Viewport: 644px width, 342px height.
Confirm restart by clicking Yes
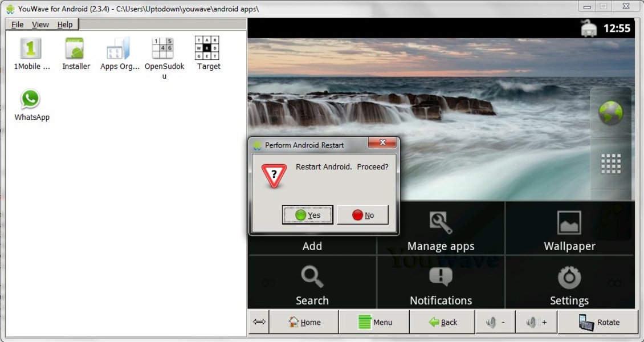pyautogui.click(x=308, y=215)
